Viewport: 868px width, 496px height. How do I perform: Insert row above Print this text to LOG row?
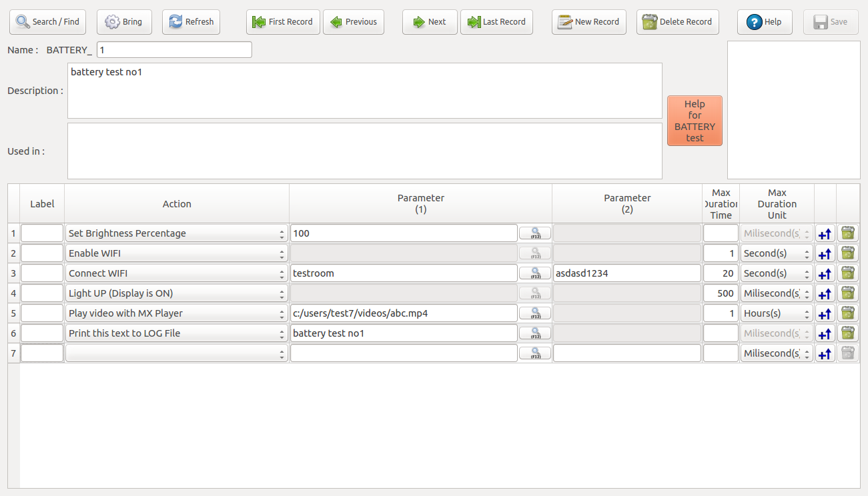(825, 333)
